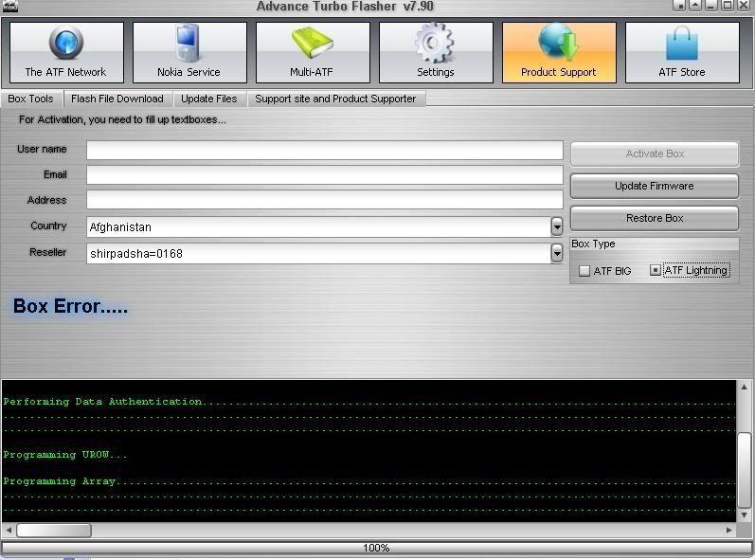Image resolution: width=755 pixels, height=560 pixels.
Task: Click the Box Type group label
Action: point(593,244)
